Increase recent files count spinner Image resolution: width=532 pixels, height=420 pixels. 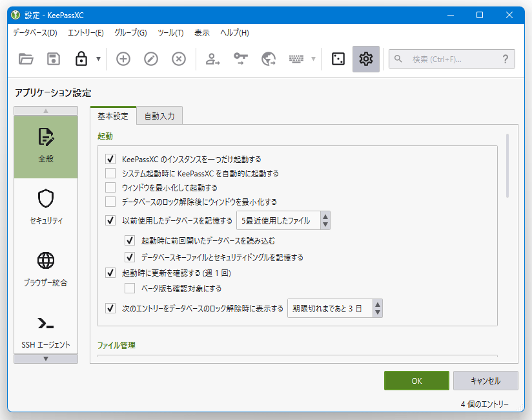click(325, 216)
